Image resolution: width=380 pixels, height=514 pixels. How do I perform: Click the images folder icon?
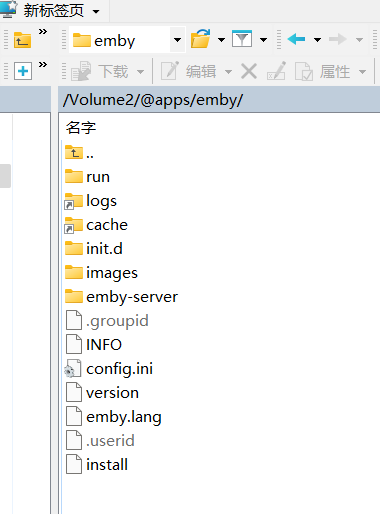tap(74, 272)
